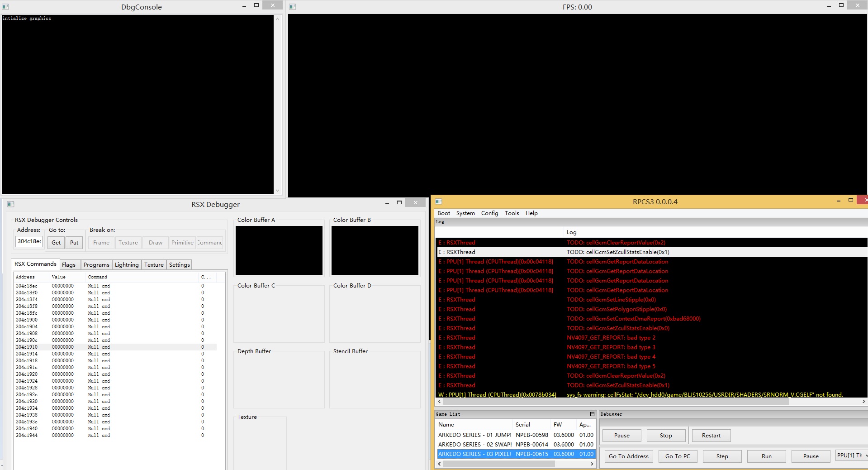Viewport: 868px width, 470px height.
Task: Switch to the Flags tab
Action: click(x=69, y=265)
